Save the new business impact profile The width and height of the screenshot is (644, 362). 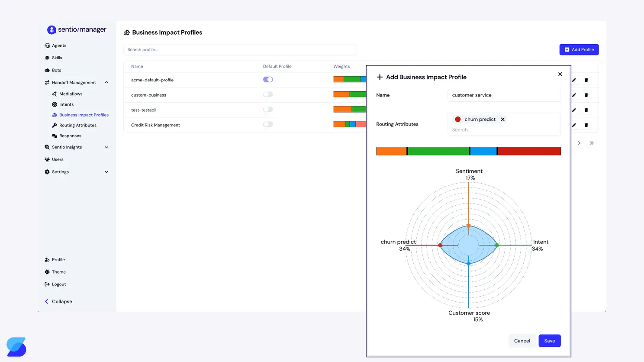click(550, 341)
